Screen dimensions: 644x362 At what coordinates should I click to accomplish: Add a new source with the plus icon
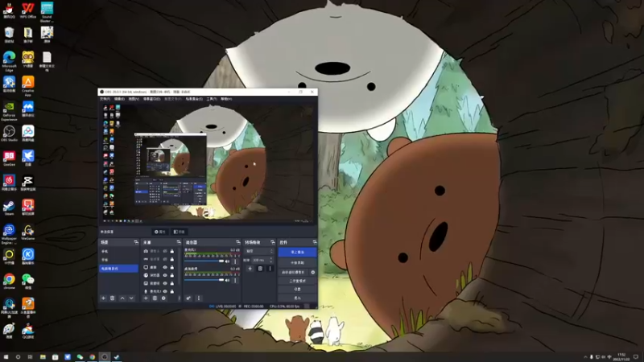146,298
